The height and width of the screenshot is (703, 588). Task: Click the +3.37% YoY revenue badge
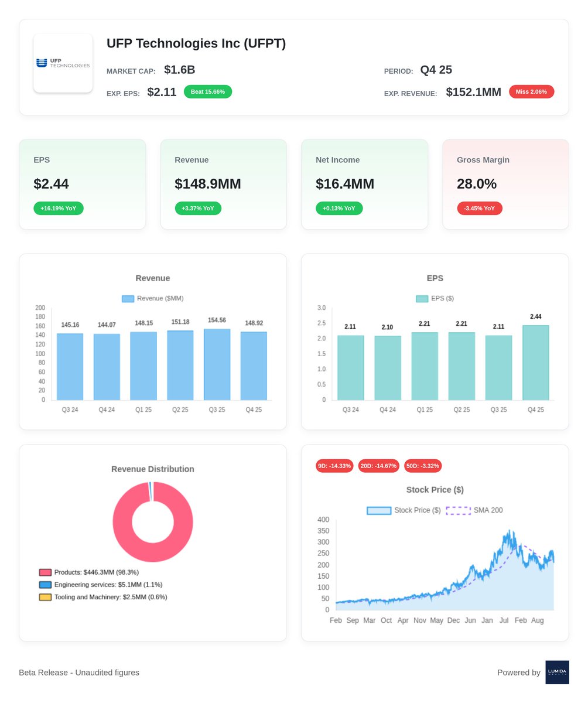coord(198,208)
